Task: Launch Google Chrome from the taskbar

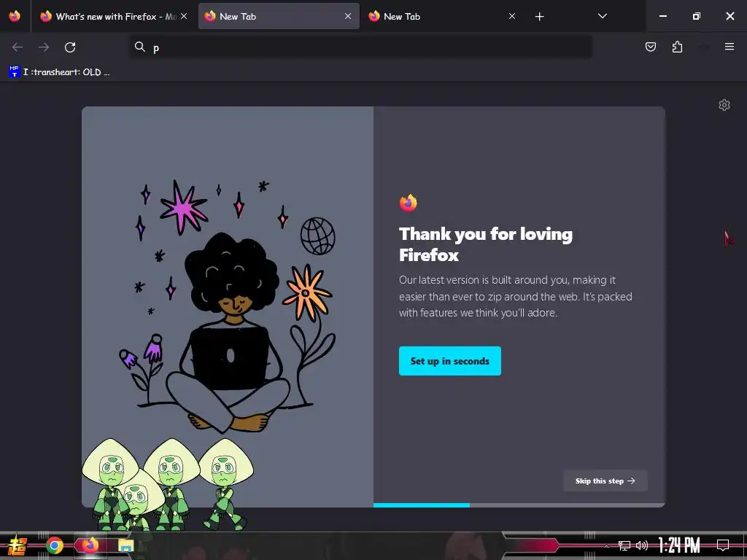Action: click(54, 545)
